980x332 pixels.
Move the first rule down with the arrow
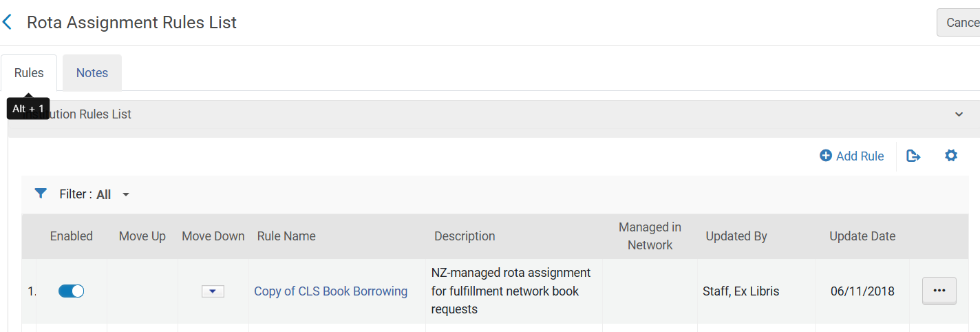point(213,291)
